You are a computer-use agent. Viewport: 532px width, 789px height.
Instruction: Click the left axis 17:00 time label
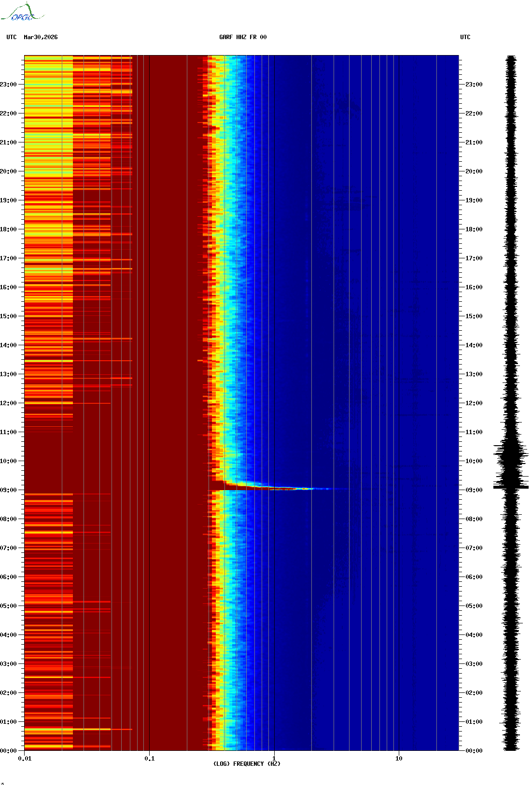coord(8,258)
